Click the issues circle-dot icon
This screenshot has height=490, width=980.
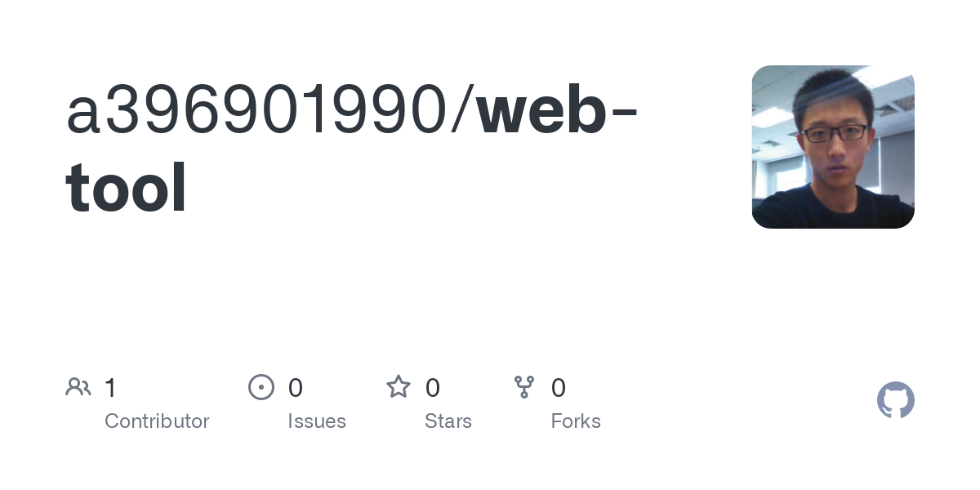261,387
